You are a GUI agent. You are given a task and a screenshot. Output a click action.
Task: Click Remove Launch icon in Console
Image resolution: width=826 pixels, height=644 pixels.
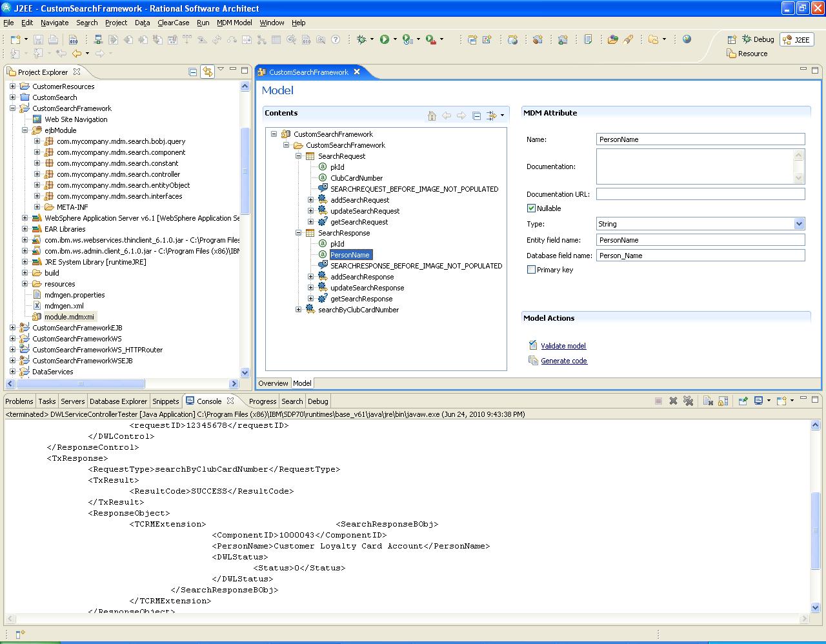(673, 401)
